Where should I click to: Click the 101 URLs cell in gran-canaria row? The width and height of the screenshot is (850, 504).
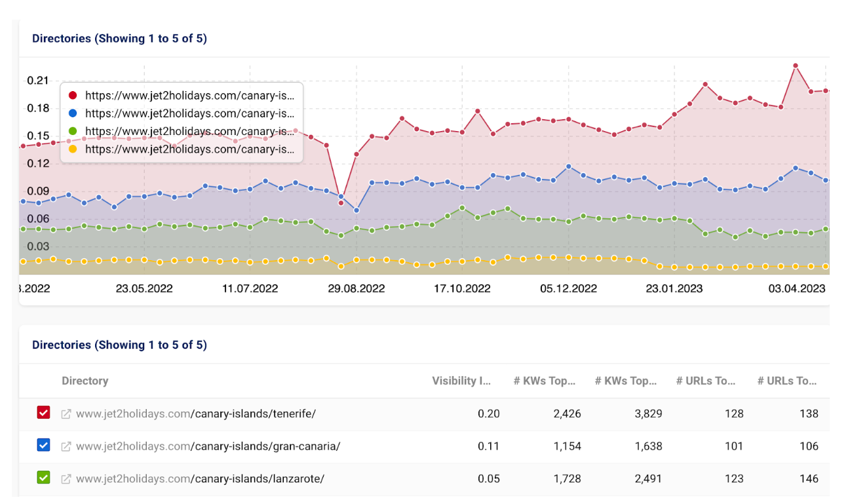[x=734, y=446]
